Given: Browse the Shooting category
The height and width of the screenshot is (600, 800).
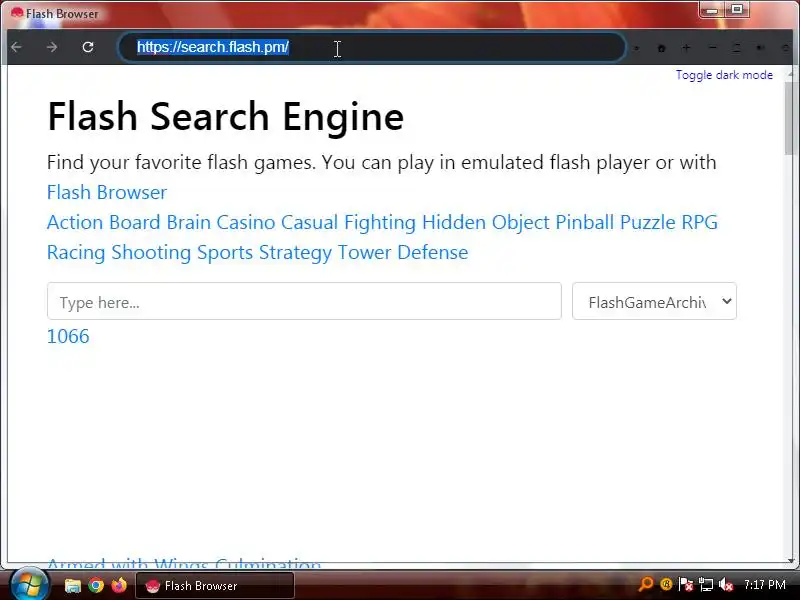Looking at the screenshot, I should coord(151,253).
